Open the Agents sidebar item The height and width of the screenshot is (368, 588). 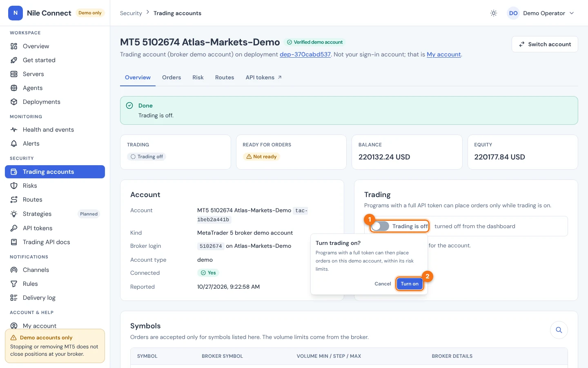pos(55,88)
